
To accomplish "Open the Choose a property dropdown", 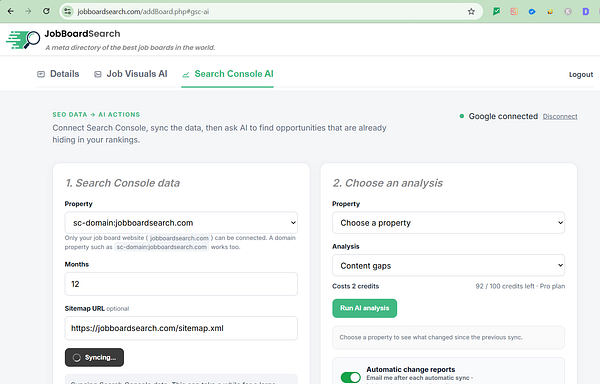I will click(x=448, y=223).
